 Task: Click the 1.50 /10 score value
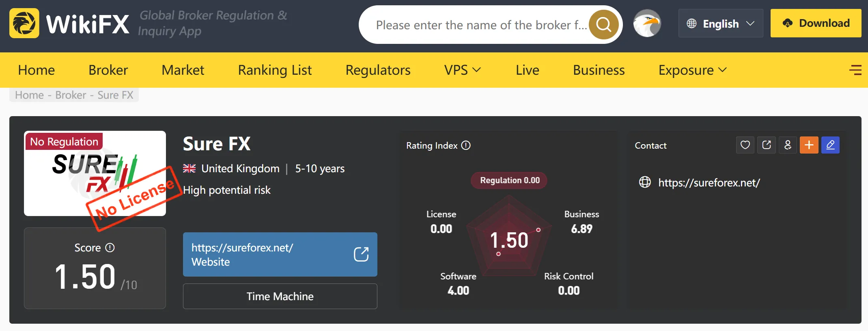tap(95, 277)
